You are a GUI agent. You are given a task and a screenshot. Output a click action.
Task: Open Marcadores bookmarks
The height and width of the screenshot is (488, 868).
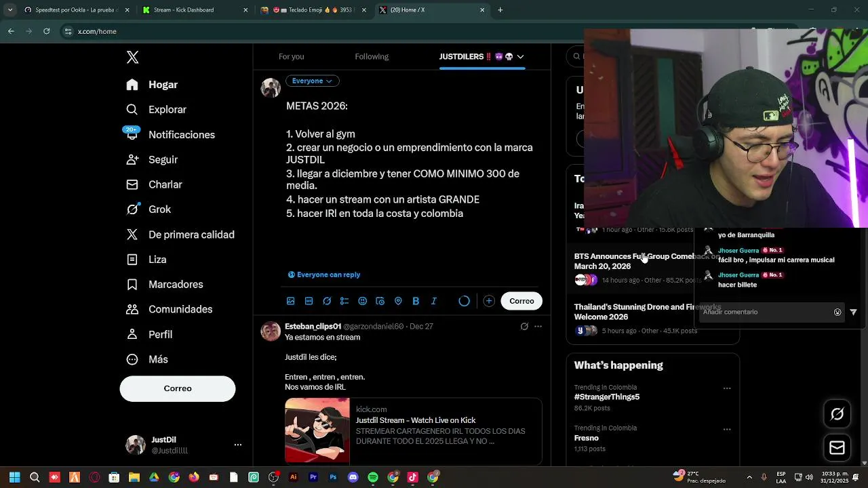(x=164, y=285)
